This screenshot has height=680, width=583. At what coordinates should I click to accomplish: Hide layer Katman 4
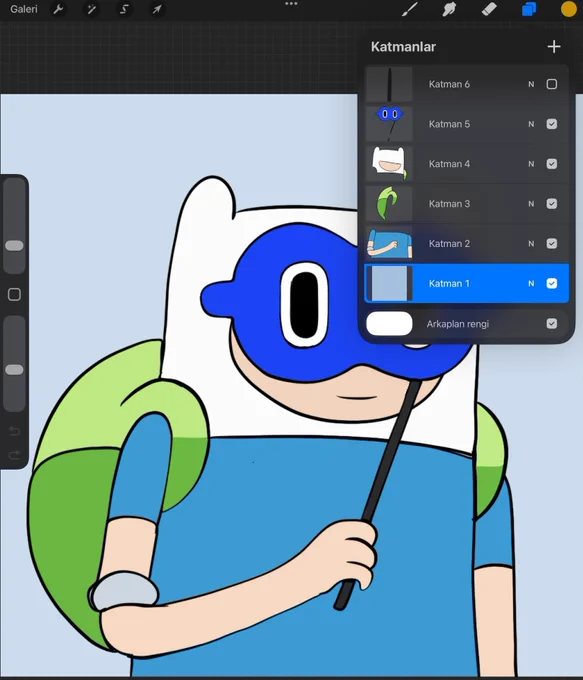552,164
